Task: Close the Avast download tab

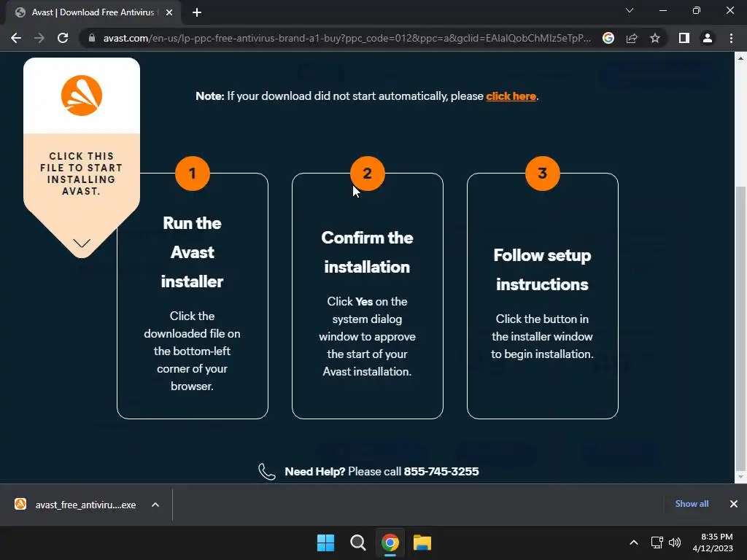Action: (169, 12)
